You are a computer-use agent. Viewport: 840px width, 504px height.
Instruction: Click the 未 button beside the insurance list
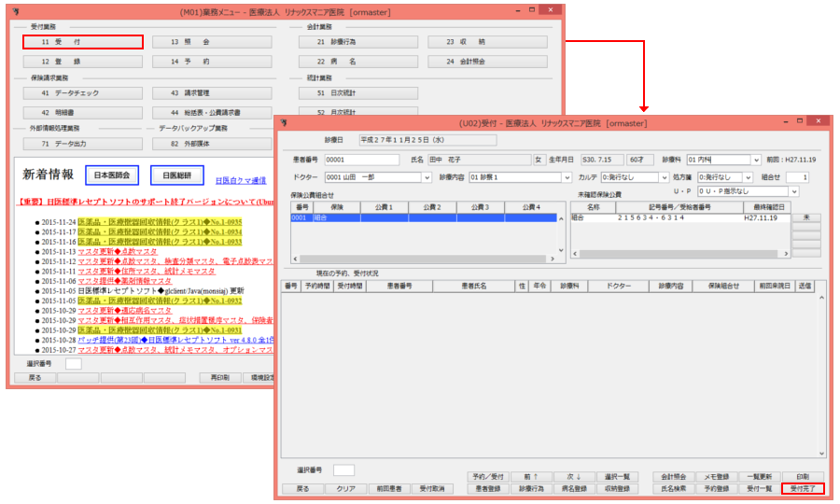pos(805,217)
